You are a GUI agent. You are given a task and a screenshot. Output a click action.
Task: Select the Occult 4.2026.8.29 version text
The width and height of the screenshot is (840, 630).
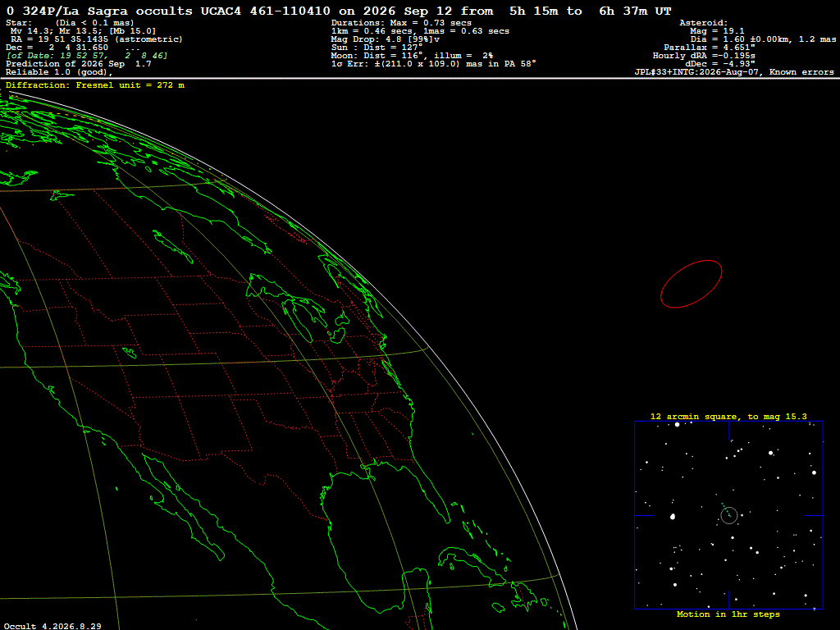[x=52, y=626]
